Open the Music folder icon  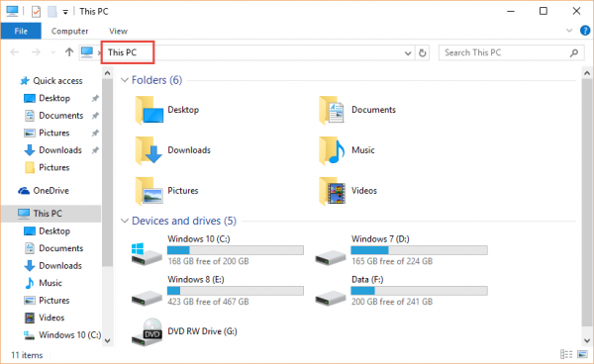click(x=332, y=150)
